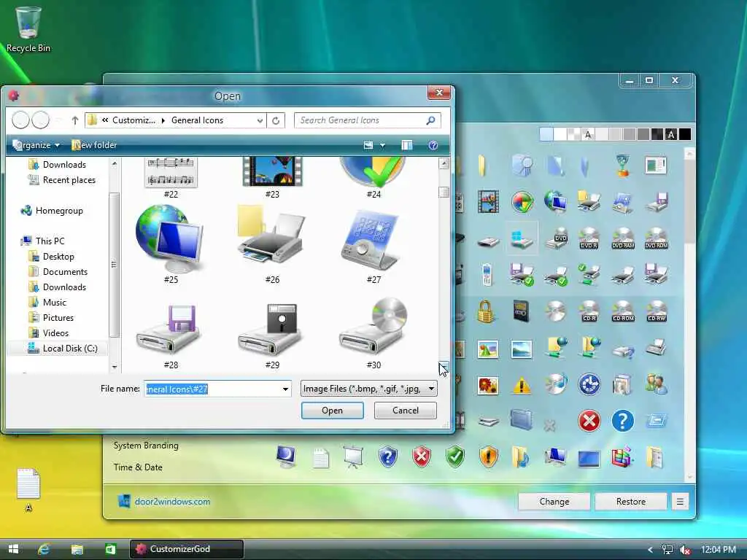Screen dimensions: 747x560
Task: Open System Branding category in CustomizerGod
Action: pyautogui.click(x=146, y=446)
